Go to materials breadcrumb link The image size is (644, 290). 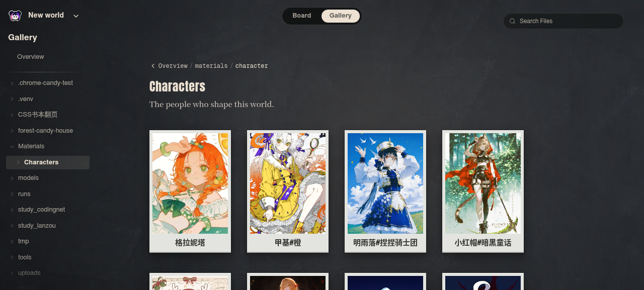click(x=211, y=66)
